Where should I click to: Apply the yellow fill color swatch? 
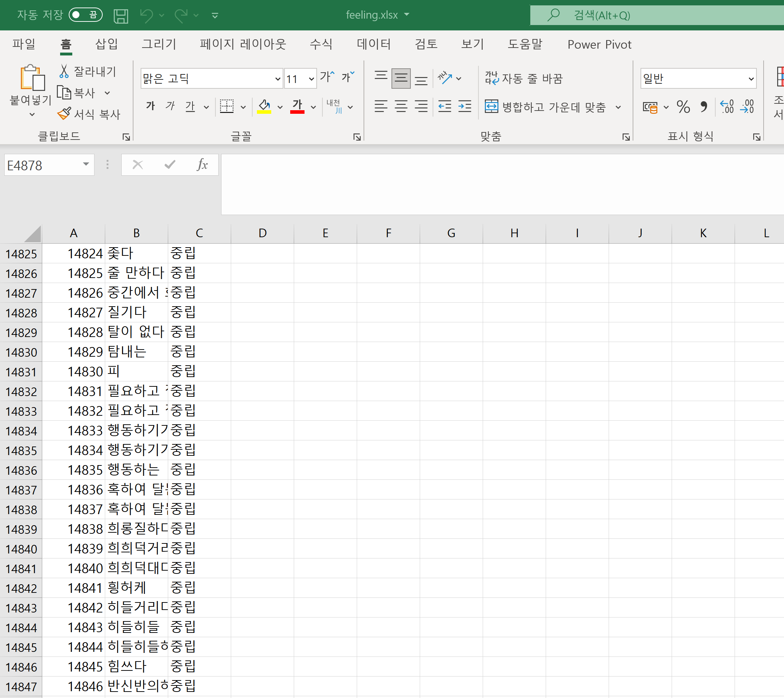(264, 107)
